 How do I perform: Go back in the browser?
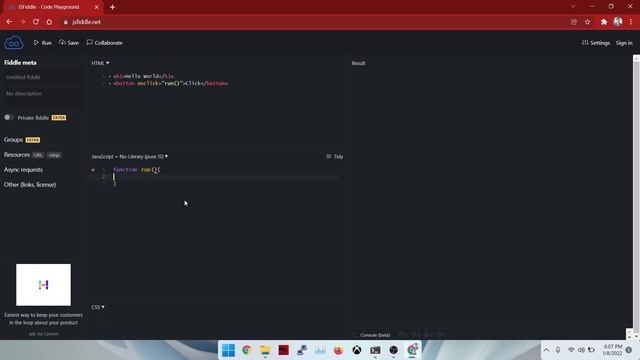9,22
